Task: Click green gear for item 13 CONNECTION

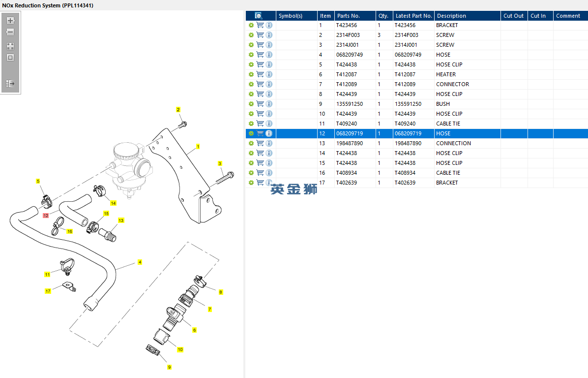Action: coord(251,143)
